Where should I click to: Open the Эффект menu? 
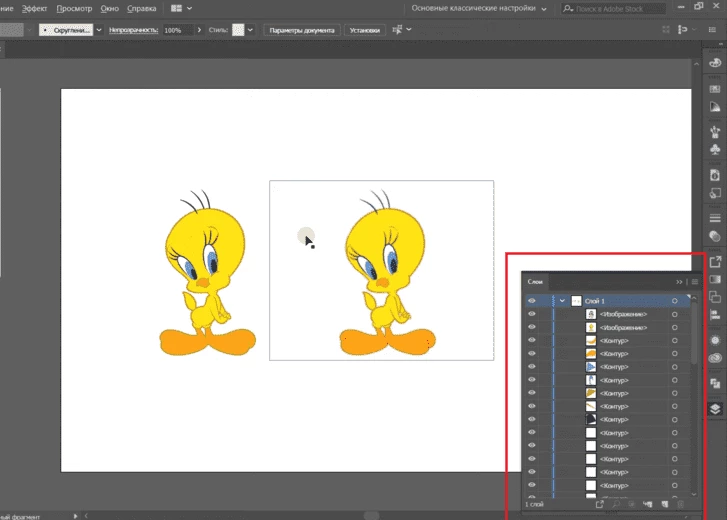click(x=34, y=8)
